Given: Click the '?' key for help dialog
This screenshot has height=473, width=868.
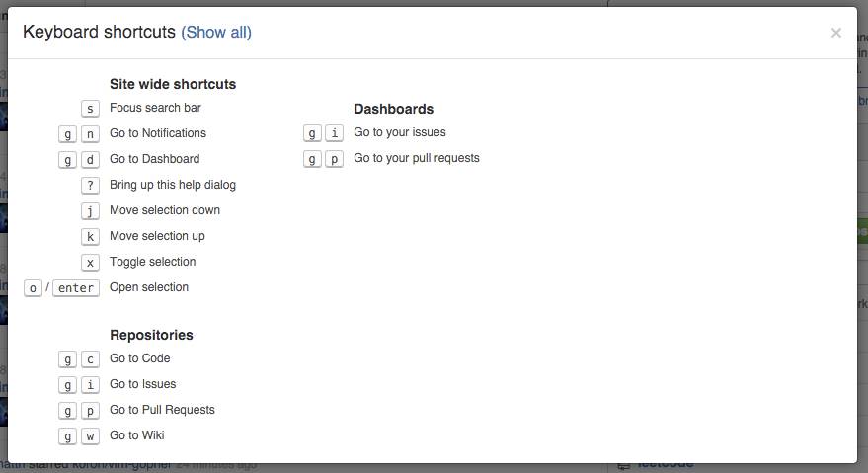Looking at the screenshot, I should coord(90,185).
